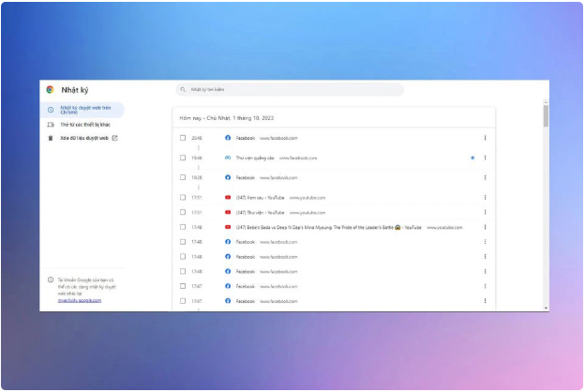Click the www.facebook.com domain beside Thư viện quảng cáo
This screenshot has height=392, width=585.
pos(298,158)
